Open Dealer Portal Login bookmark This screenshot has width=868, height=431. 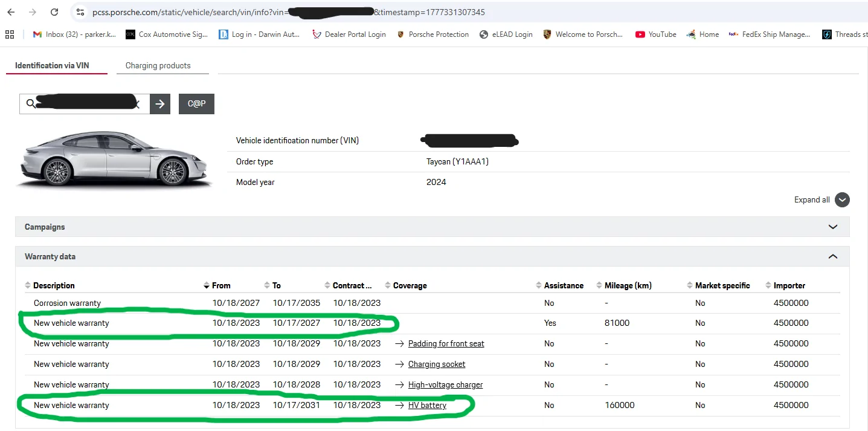point(349,34)
